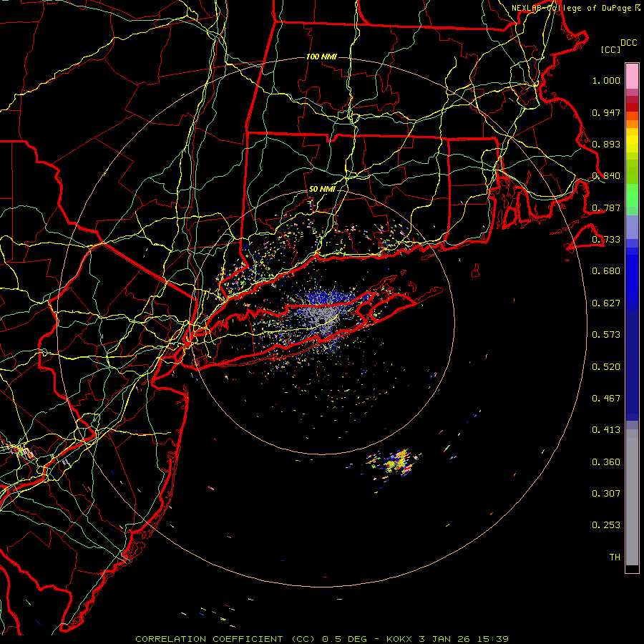
Task: Click the 0.360 legend value
Action: pos(606,462)
